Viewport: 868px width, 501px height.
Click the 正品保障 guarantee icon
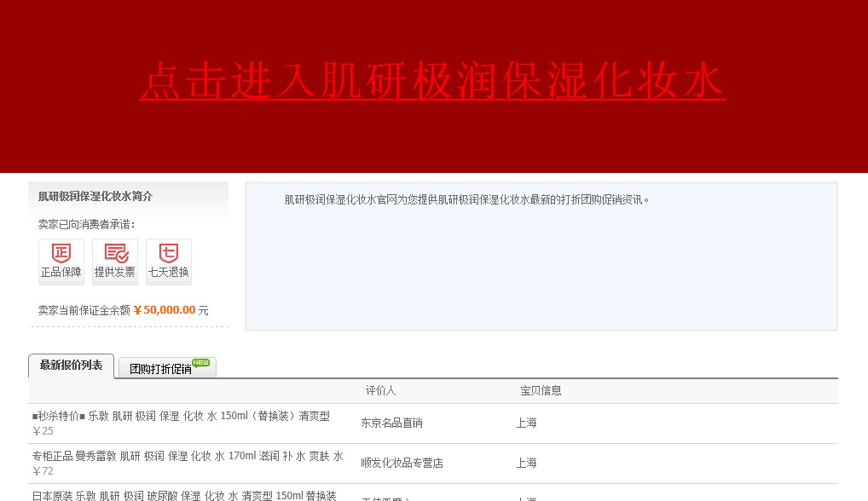[x=61, y=261]
